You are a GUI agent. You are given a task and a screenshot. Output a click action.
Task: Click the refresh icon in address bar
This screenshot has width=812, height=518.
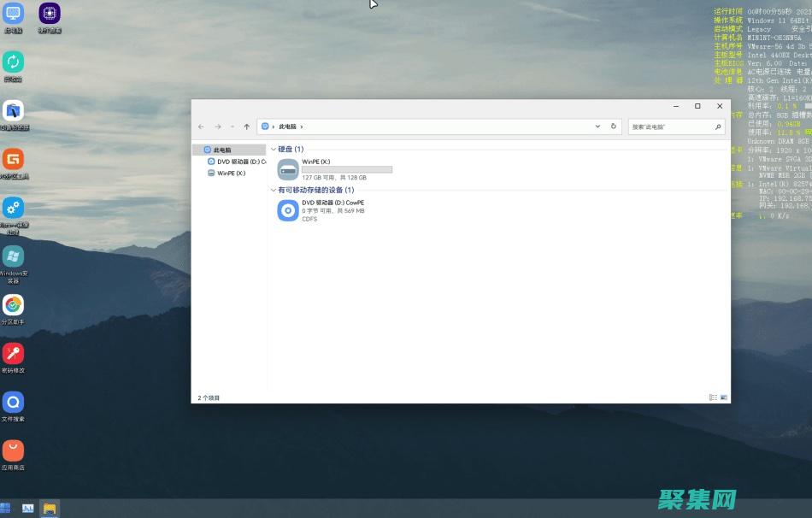613,127
